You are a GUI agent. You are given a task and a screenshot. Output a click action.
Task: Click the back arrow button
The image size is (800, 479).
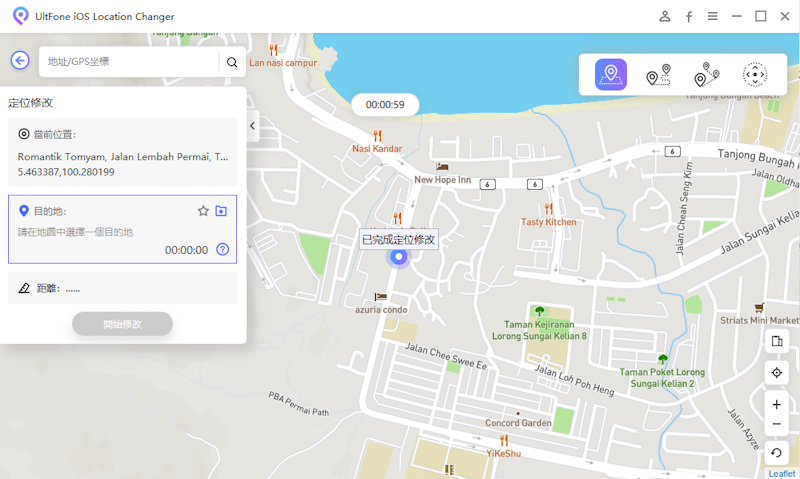pyautogui.click(x=20, y=61)
